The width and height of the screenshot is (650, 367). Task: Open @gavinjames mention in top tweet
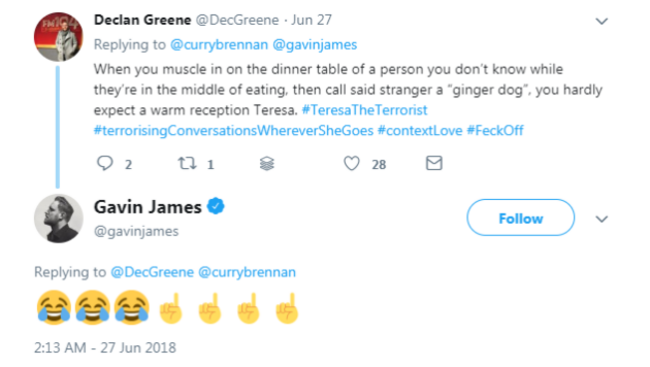click(x=315, y=45)
